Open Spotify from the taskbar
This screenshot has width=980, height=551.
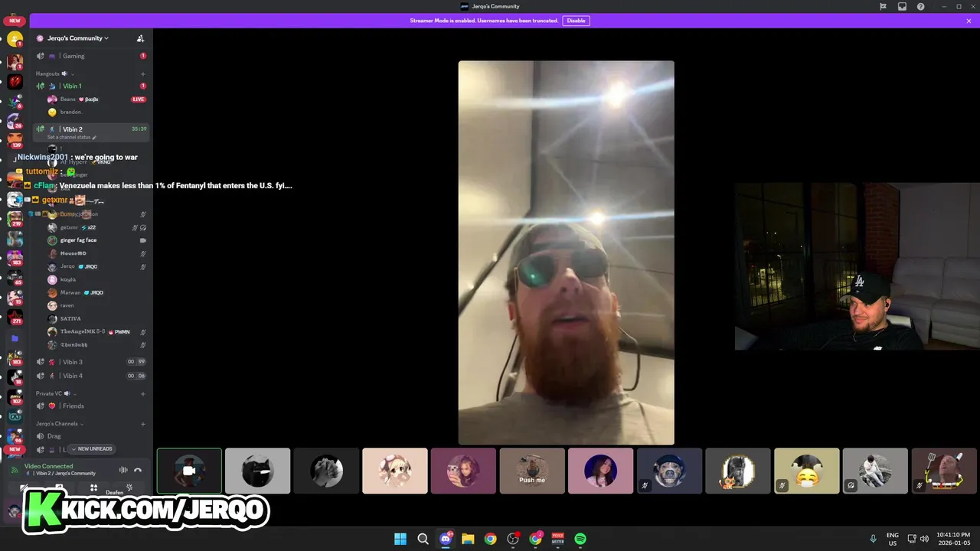pos(580,539)
